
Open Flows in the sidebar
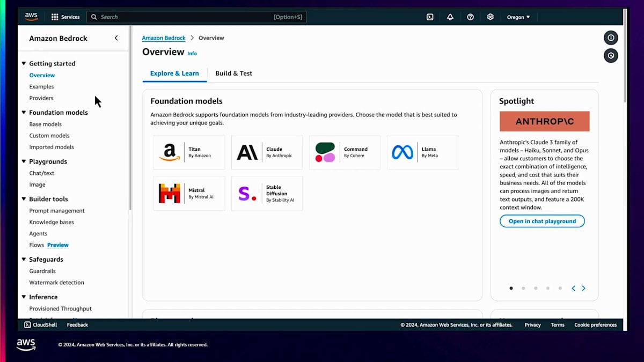(36, 245)
